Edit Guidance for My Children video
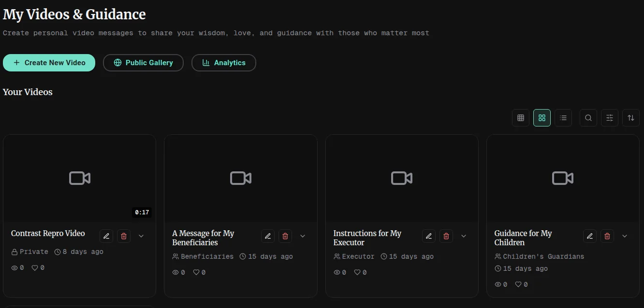The width and height of the screenshot is (644, 308). tap(590, 236)
